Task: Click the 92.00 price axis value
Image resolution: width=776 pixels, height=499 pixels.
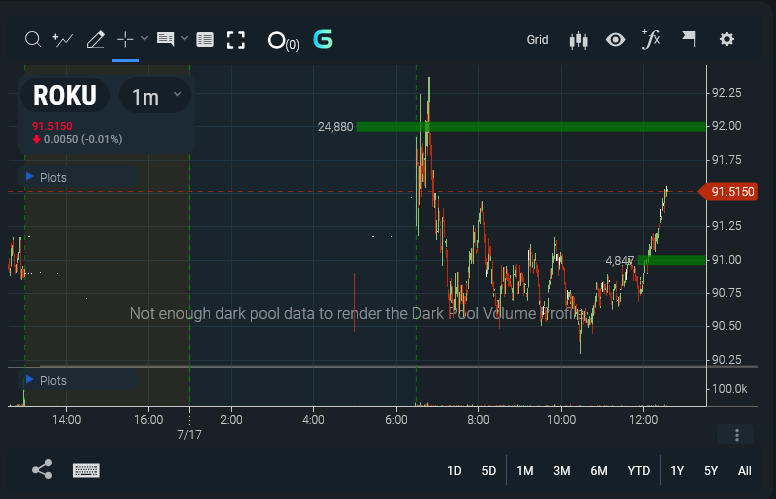Action: pyautogui.click(x=727, y=126)
